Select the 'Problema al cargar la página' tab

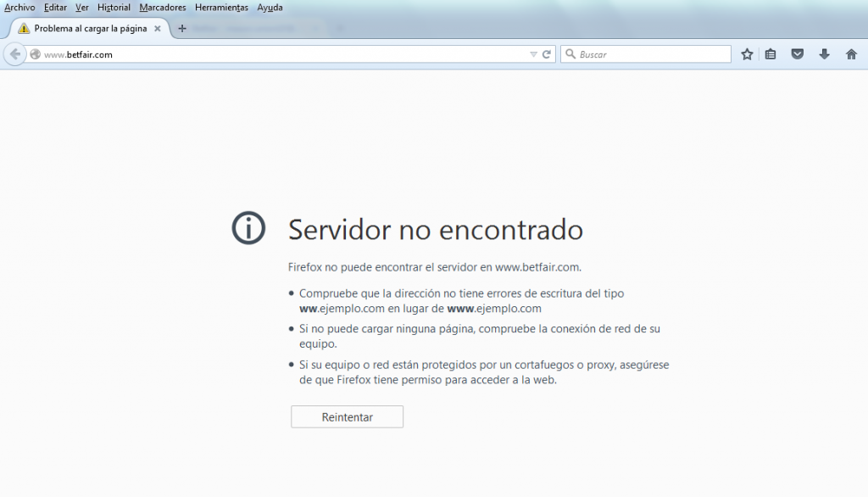pos(90,28)
